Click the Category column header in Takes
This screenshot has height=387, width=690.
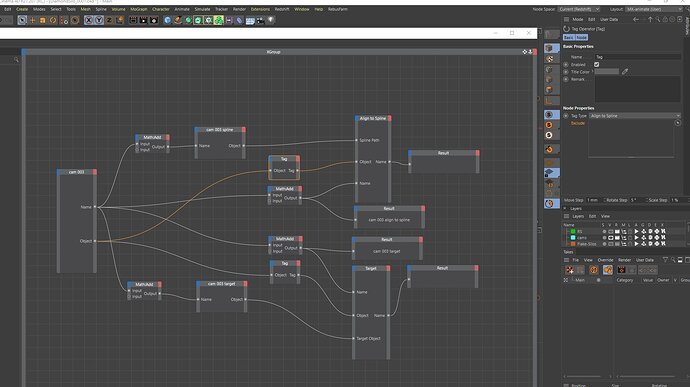click(x=624, y=280)
